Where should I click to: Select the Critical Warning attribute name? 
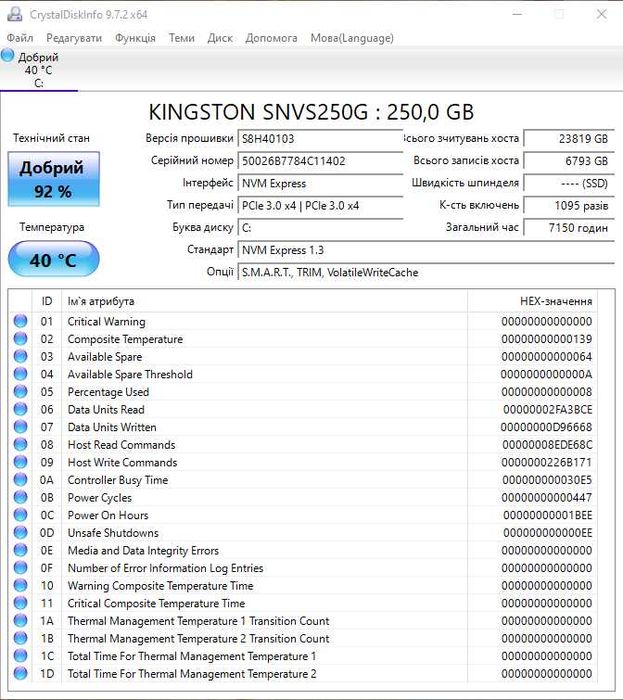pos(106,322)
